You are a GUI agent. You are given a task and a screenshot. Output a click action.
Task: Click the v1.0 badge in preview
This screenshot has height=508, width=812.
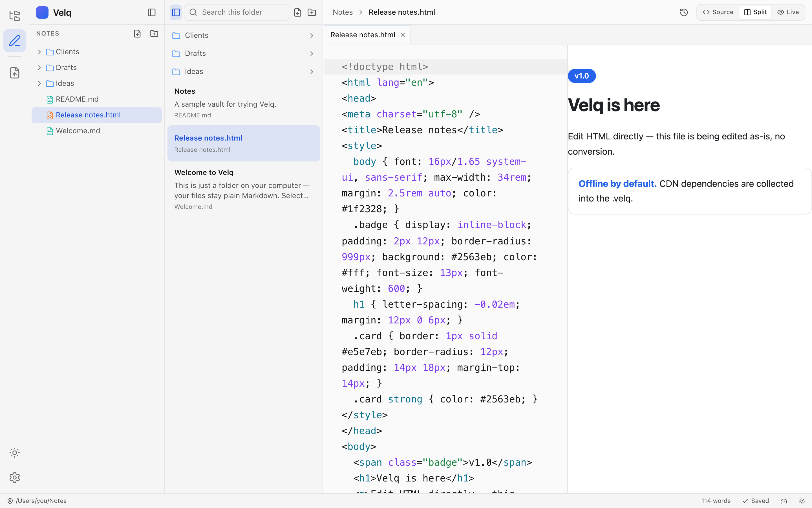click(x=581, y=76)
